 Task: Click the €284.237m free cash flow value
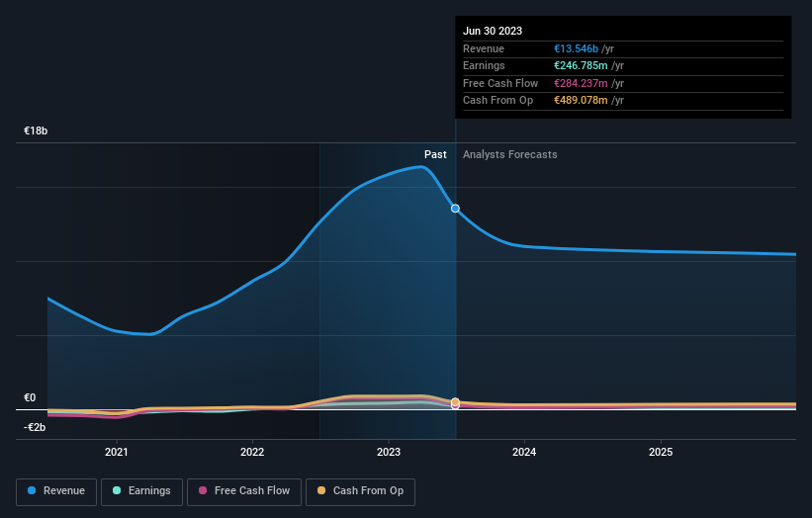coord(581,83)
